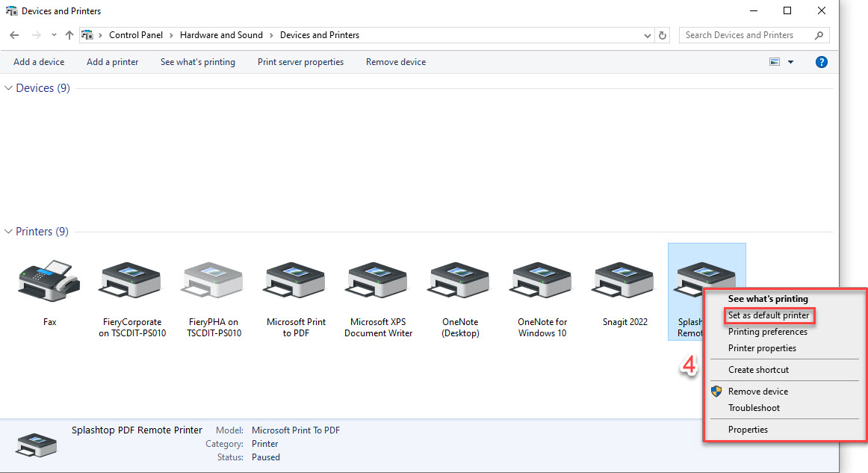This screenshot has width=868, height=473.
Task: Collapse the Devices (9) group
Action: click(8, 88)
